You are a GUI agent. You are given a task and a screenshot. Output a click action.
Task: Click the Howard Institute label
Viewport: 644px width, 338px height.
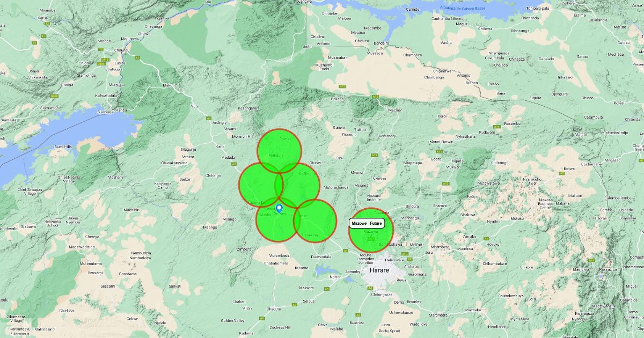coord(374,198)
